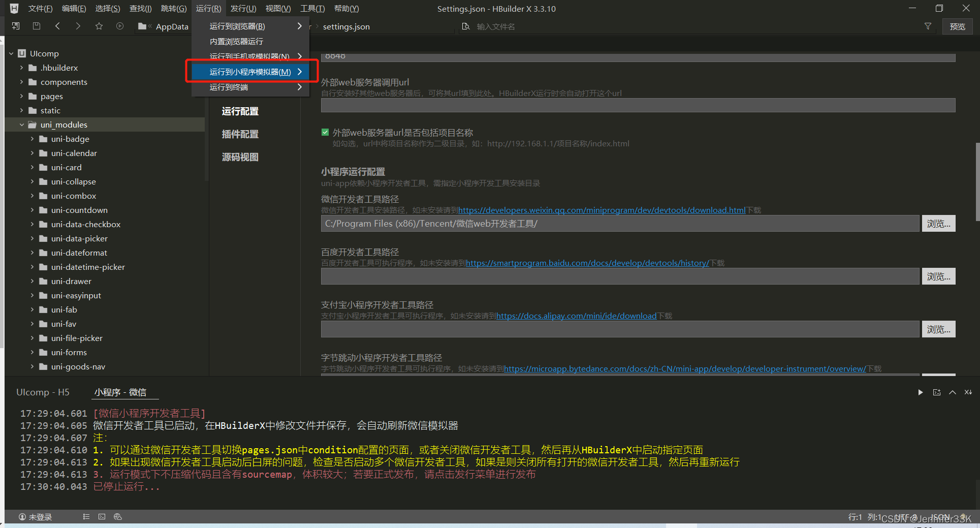Image resolution: width=980 pixels, height=528 pixels.
Task: Click the 插件配置 settings section
Action: pyautogui.click(x=240, y=134)
